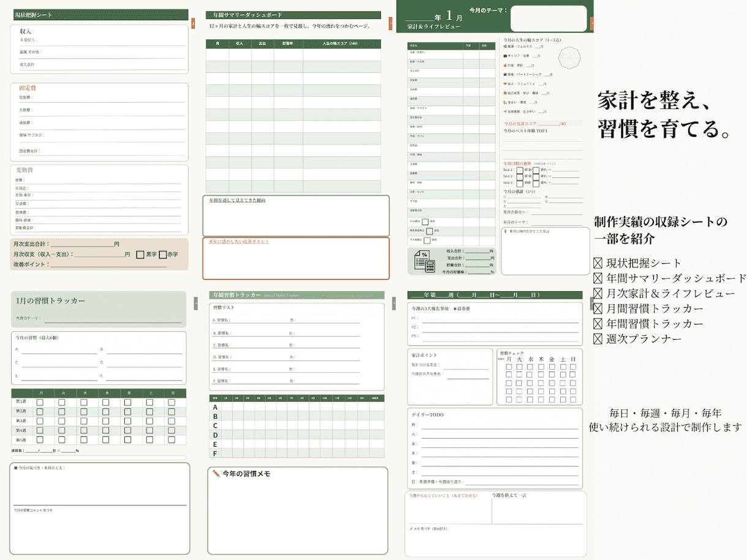Click the 貯蓄率 column header in summary table
The width and height of the screenshot is (747, 560).
288,44
